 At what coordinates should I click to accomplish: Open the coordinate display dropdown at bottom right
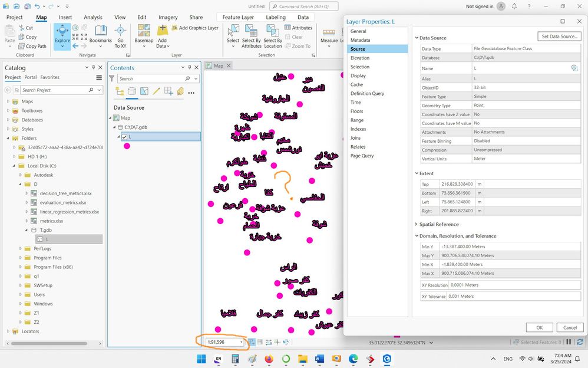click(431, 341)
